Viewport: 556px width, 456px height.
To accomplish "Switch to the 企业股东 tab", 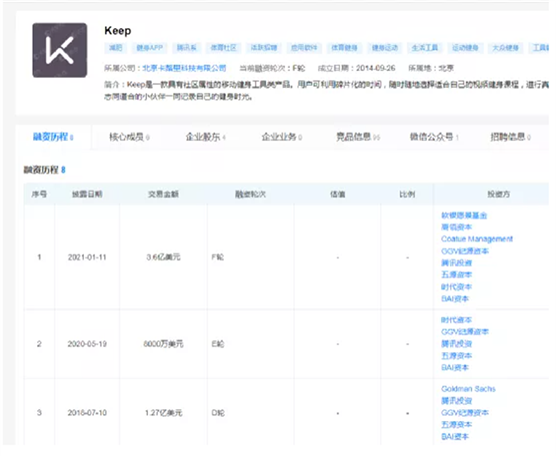I will coord(205,137).
